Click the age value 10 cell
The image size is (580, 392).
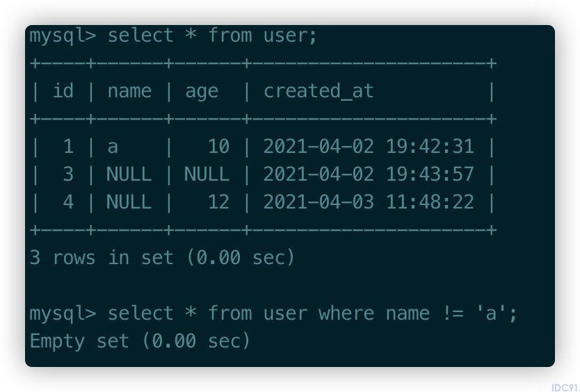pos(218,147)
